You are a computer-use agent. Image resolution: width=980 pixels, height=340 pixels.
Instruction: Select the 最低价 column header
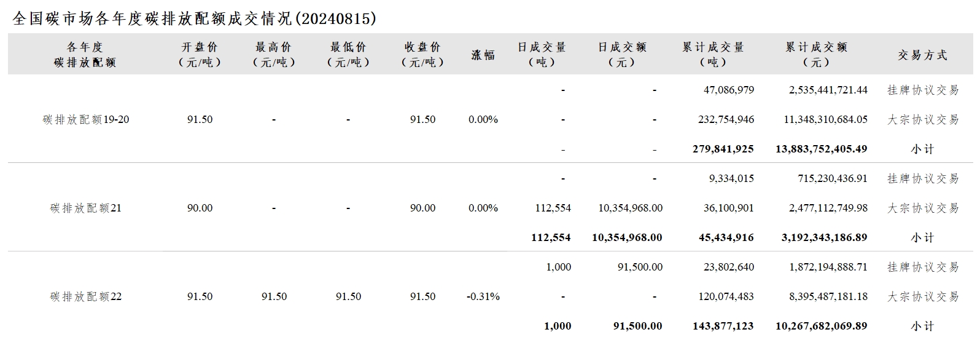tap(348, 55)
